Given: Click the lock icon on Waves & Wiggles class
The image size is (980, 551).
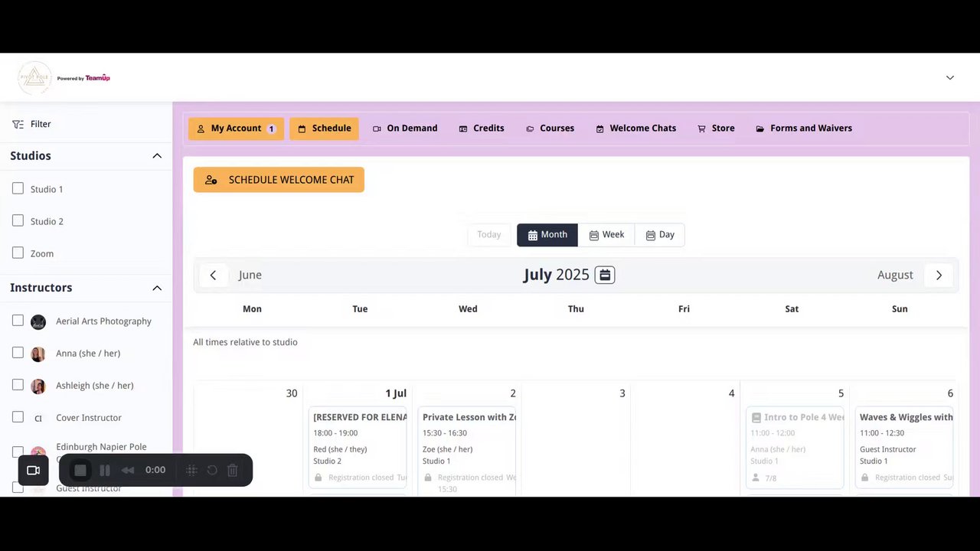Looking at the screenshot, I should (864, 478).
